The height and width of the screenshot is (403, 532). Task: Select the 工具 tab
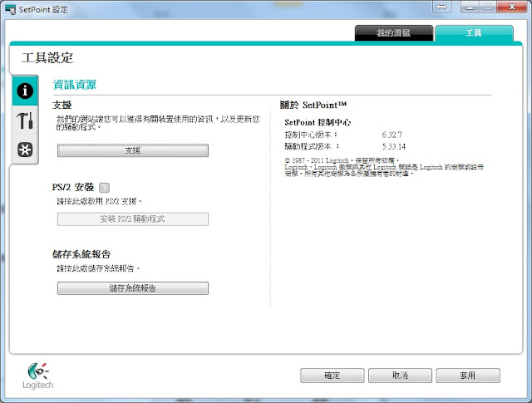coord(474,33)
